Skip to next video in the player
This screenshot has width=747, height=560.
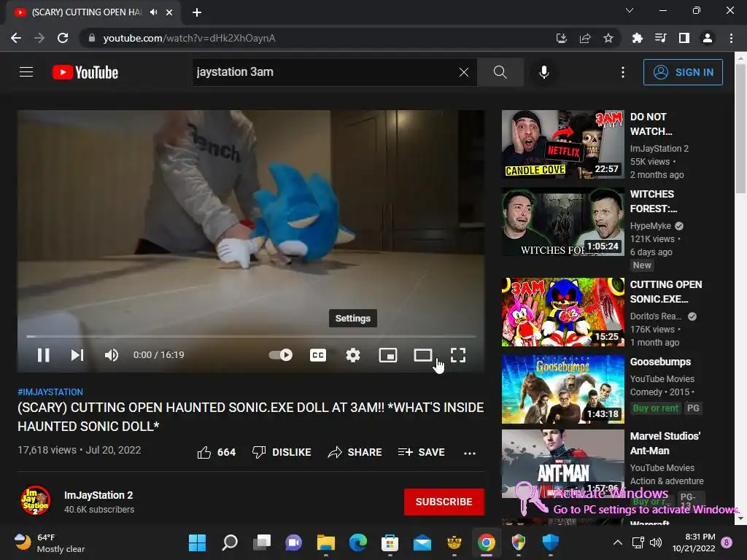pos(77,355)
